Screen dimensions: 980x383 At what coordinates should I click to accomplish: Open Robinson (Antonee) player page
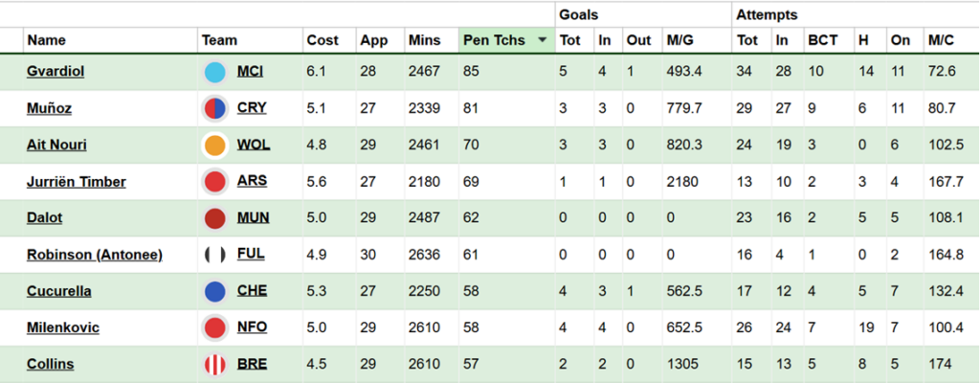click(x=94, y=255)
